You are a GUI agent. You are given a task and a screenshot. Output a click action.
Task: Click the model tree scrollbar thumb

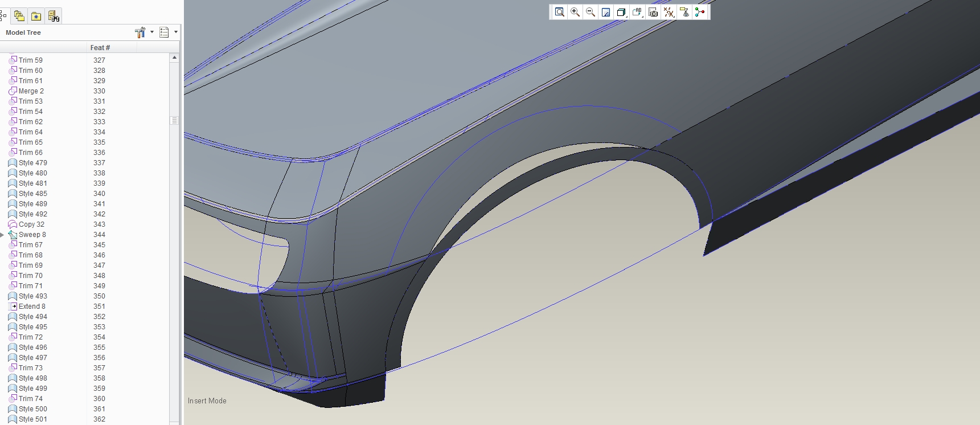(174, 121)
